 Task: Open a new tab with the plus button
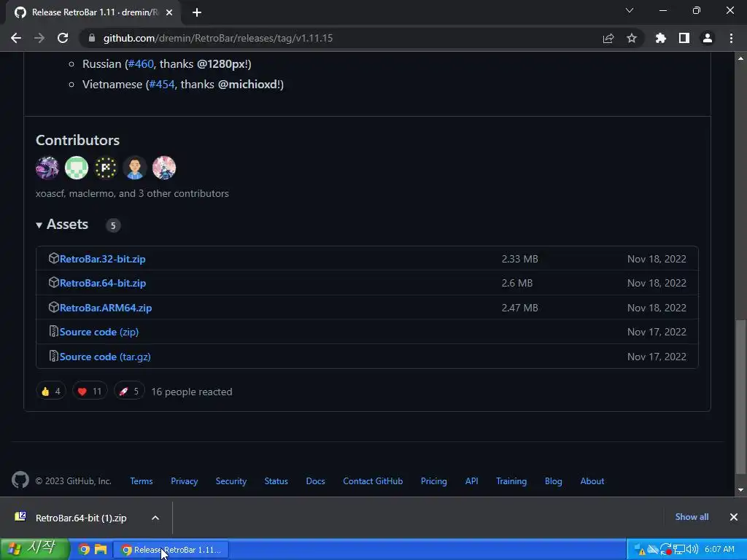[x=197, y=12]
